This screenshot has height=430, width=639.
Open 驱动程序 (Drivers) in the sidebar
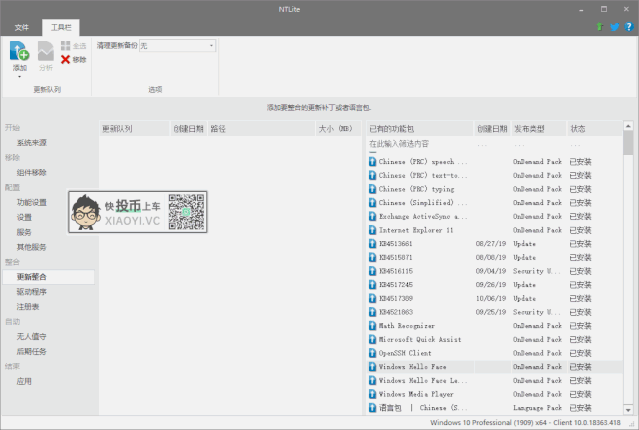point(31,292)
